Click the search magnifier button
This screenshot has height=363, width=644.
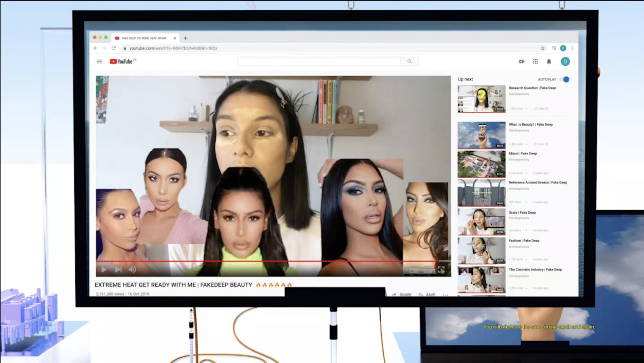409,61
